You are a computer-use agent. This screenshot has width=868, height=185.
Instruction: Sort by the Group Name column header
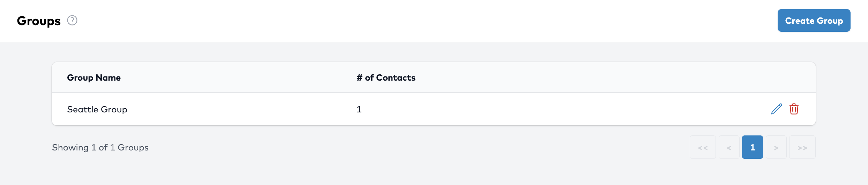click(94, 77)
